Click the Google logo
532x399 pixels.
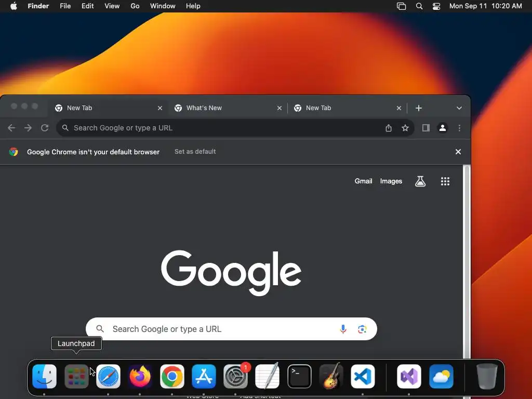(231, 273)
